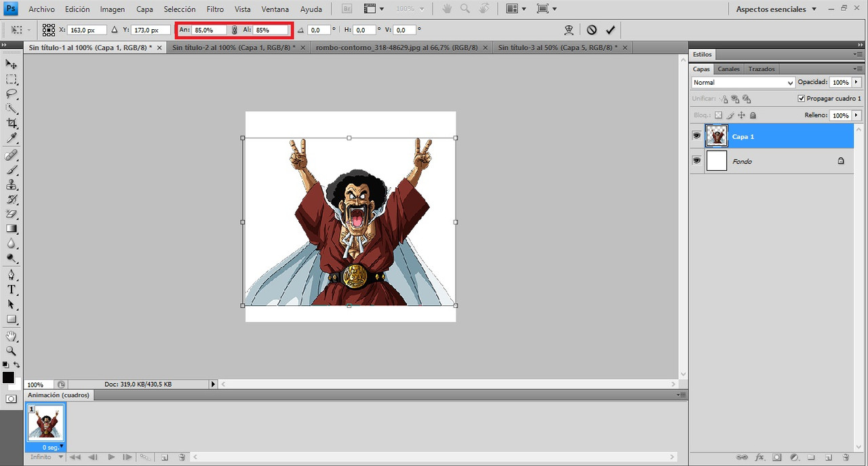Select the Hand tool in toolbox

pos(12,336)
